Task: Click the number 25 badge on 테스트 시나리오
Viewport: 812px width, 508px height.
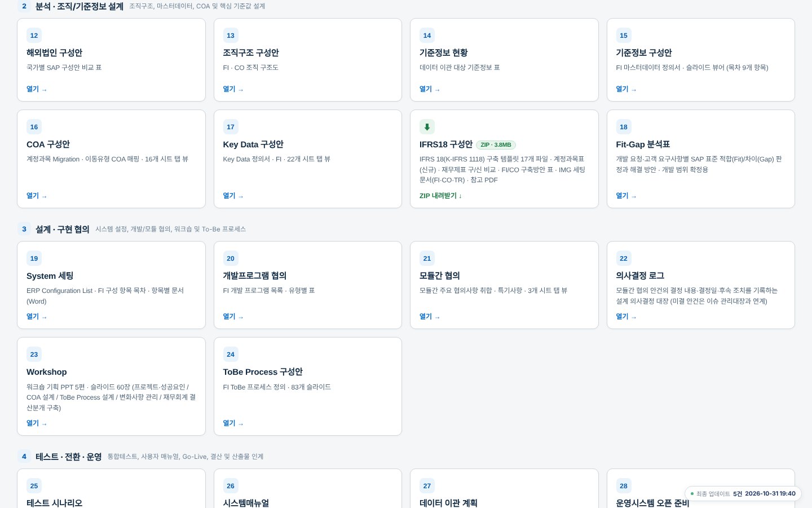Action: point(34,486)
